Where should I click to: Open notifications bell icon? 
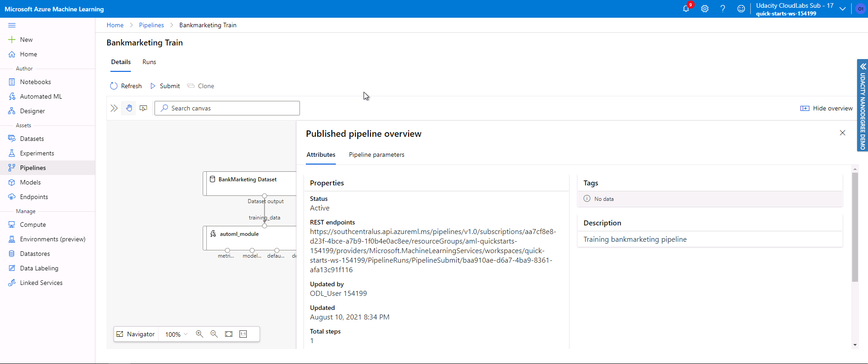click(x=686, y=9)
